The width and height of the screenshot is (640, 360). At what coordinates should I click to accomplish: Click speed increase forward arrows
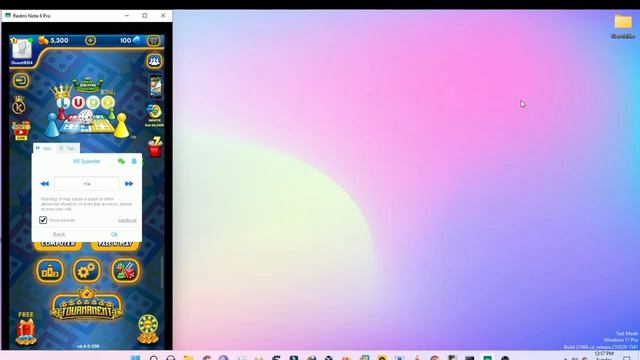coord(129,184)
